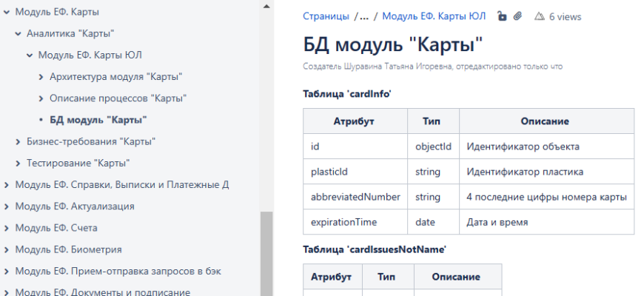Open 'Модуль ЕФ. Актуализация' page in sidebar
This screenshot has width=644, height=296.
[x=74, y=206]
